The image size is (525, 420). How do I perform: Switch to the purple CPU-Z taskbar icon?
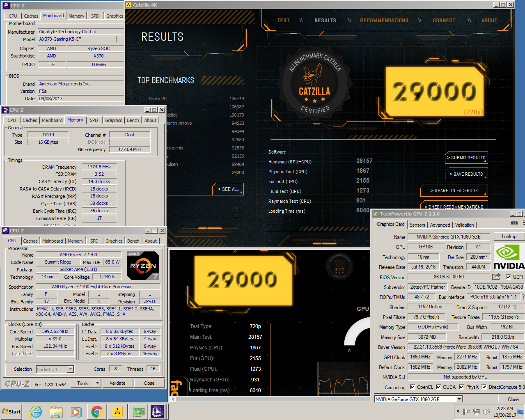[x=157, y=411]
